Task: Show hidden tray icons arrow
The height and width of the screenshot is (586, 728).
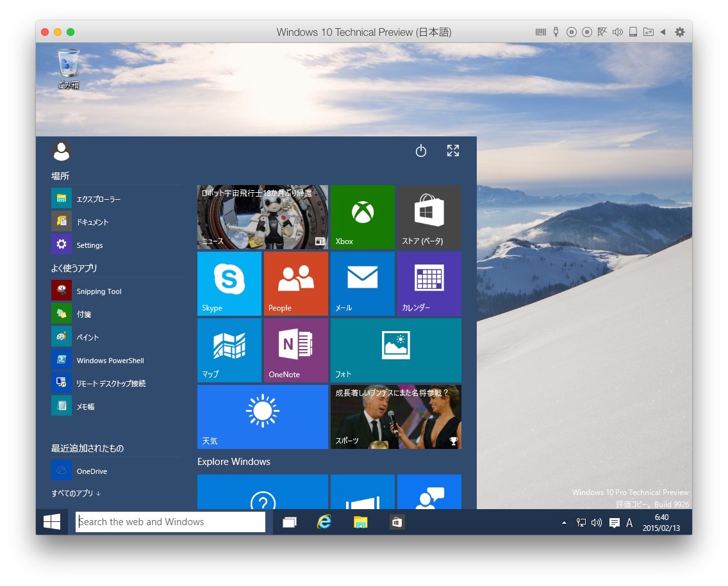Action: [x=564, y=523]
